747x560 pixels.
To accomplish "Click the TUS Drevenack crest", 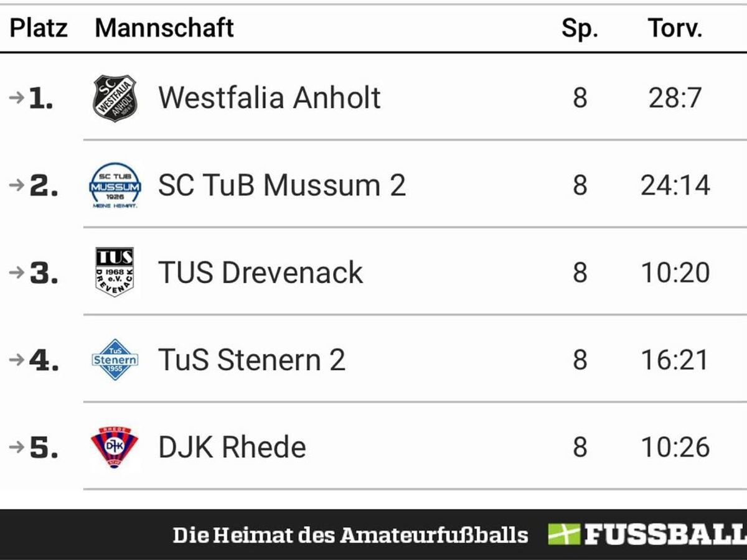I will [115, 272].
